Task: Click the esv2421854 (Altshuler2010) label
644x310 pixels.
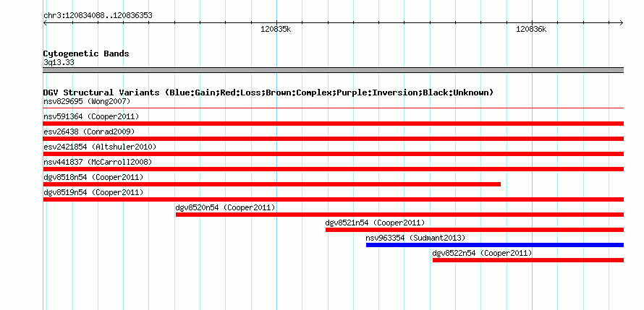Action: pos(100,147)
